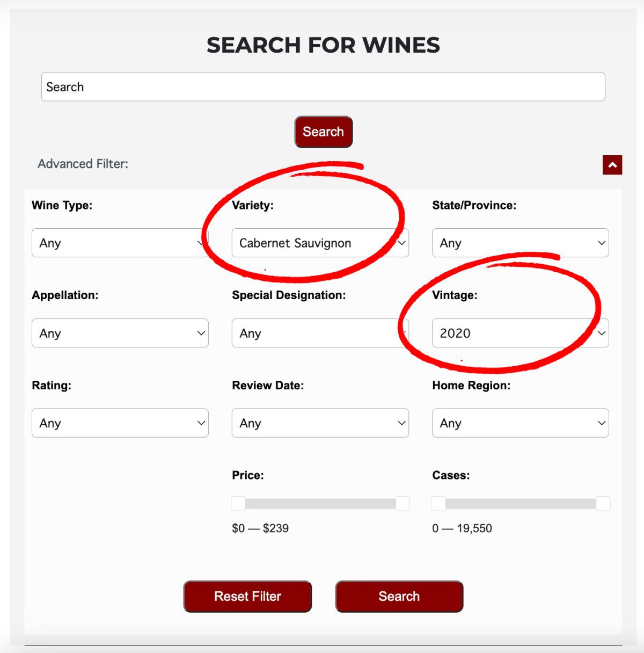644x653 pixels.
Task: Open the Vintage dropdown set to 2020
Action: click(519, 333)
